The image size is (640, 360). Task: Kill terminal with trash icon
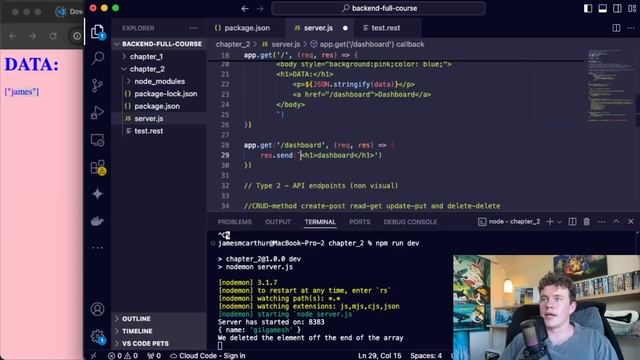(587, 222)
